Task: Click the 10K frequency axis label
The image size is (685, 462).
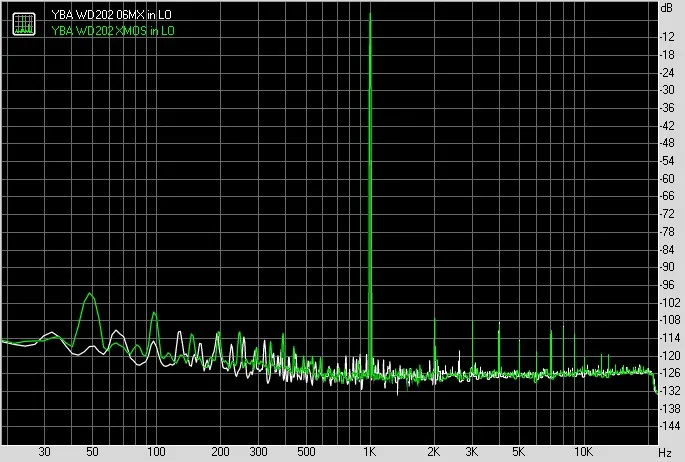Action: (583, 452)
